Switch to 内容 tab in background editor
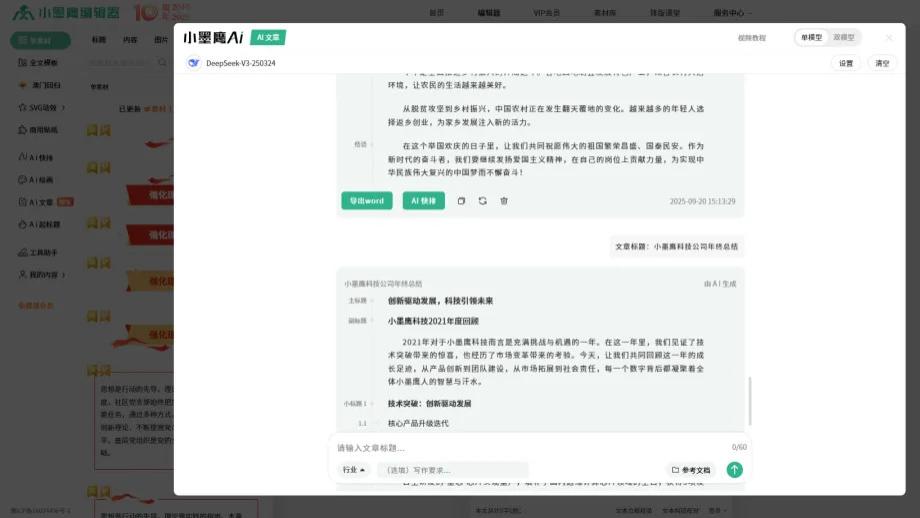 tap(130, 39)
